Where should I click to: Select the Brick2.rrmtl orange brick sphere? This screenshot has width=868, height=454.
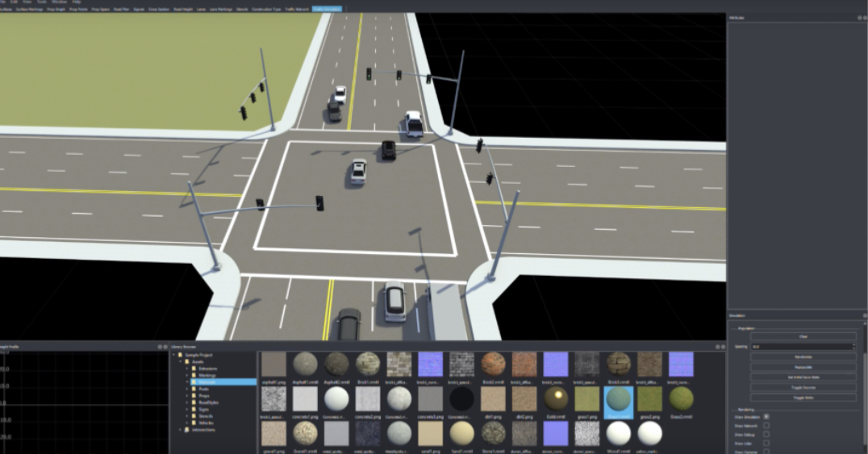click(493, 364)
